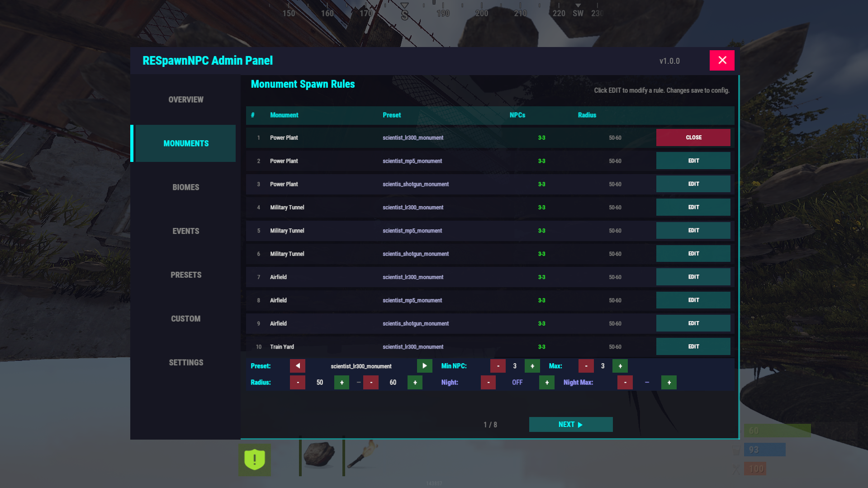Open the Biomes tab
The height and width of the screenshot is (488, 868).
tap(185, 187)
